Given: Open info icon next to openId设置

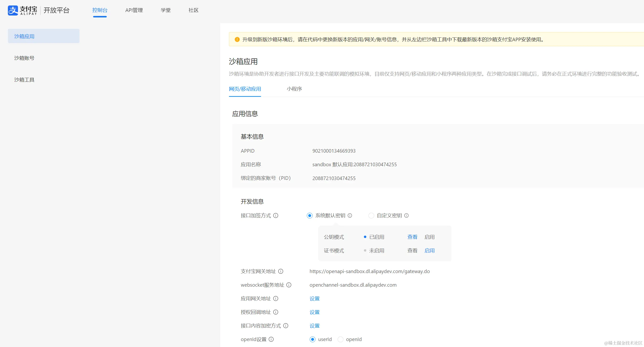Looking at the screenshot, I should [x=271, y=339].
